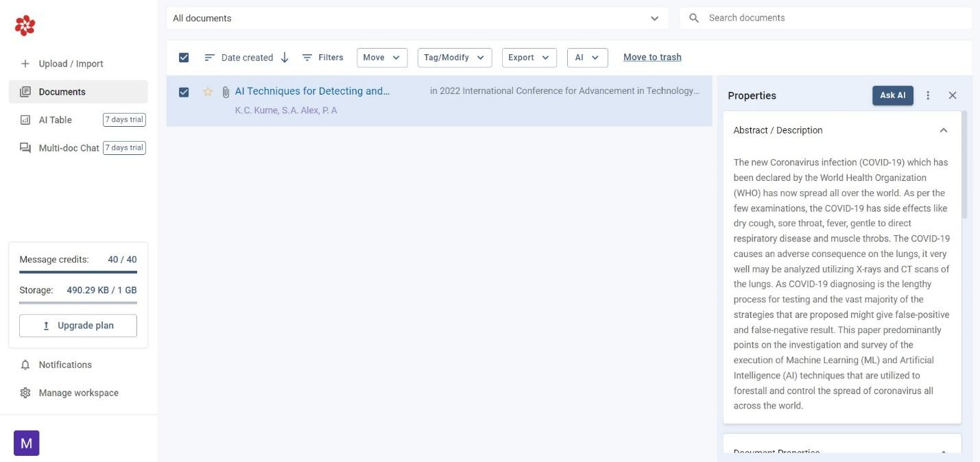Image resolution: width=980 pixels, height=462 pixels.
Task: Click the Paperpile logo icon
Action: [25, 25]
